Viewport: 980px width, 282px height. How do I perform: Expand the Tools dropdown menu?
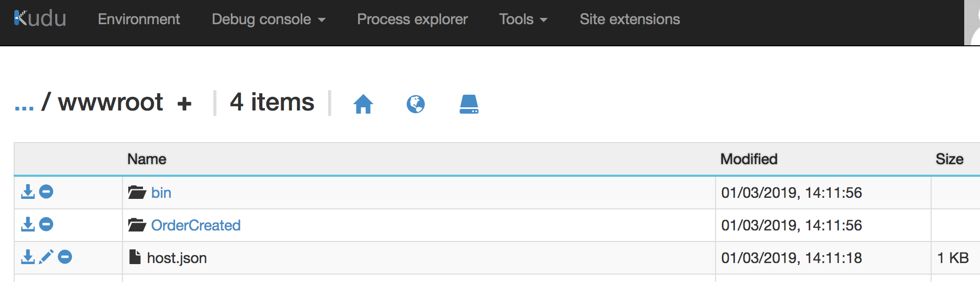pyautogui.click(x=523, y=19)
